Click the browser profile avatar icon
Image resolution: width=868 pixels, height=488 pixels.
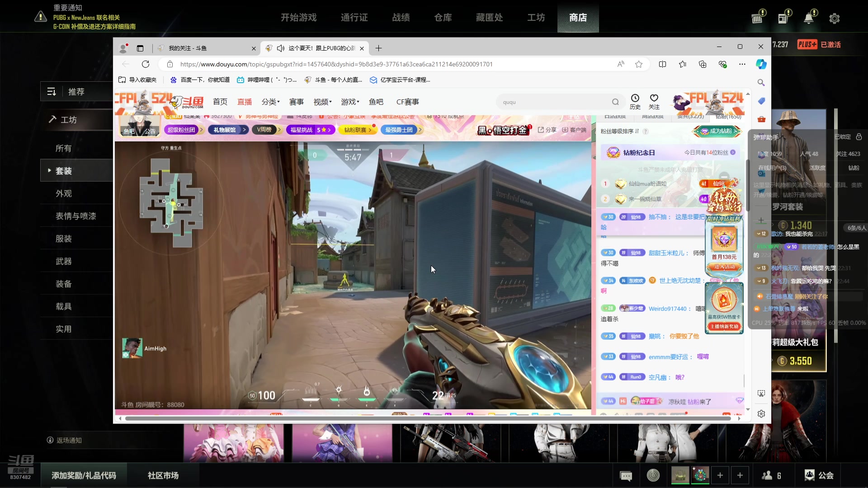click(x=123, y=48)
